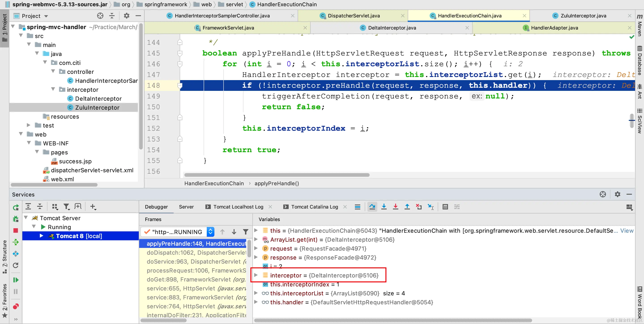Expand the interceptor variable node
This screenshot has width=644, height=324.
coord(256,275)
